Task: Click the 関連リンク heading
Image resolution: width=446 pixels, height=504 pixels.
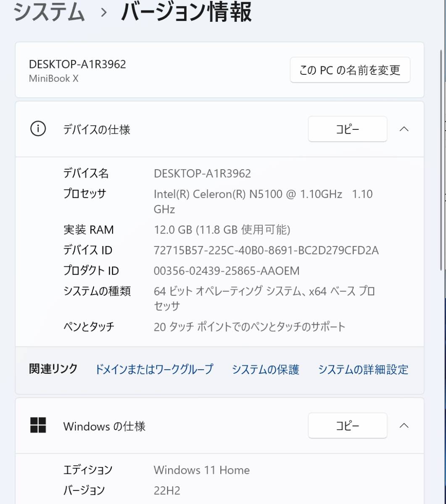Action: tap(53, 369)
